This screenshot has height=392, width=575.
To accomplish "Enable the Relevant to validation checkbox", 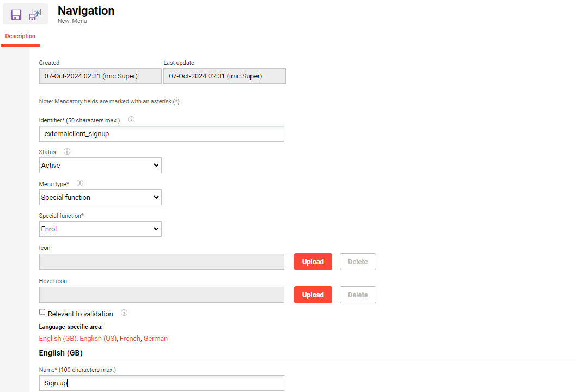I will coord(42,313).
